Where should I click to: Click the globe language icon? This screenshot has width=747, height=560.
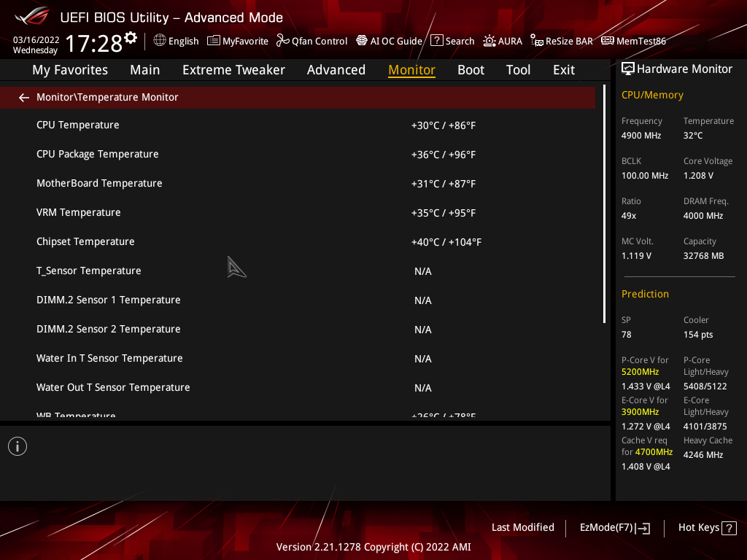coord(160,41)
